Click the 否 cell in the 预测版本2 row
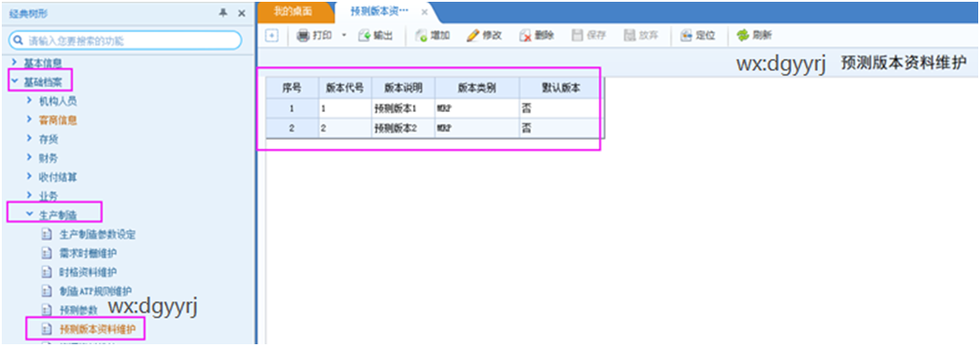Screen dimensions: 980x346 tap(562, 128)
